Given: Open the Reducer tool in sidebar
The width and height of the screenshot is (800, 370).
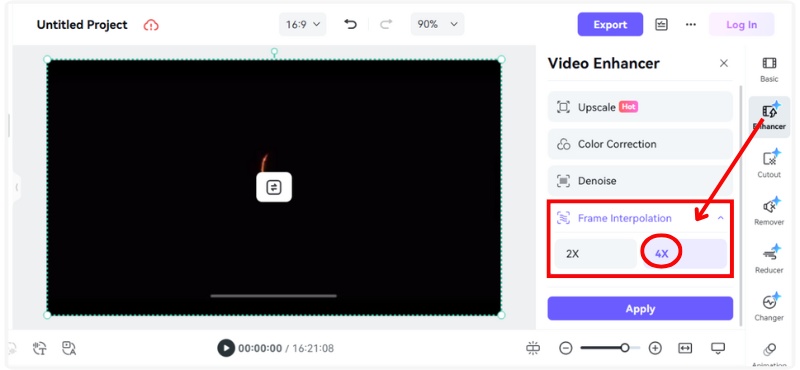Looking at the screenshot, I should tap(769, 259).
